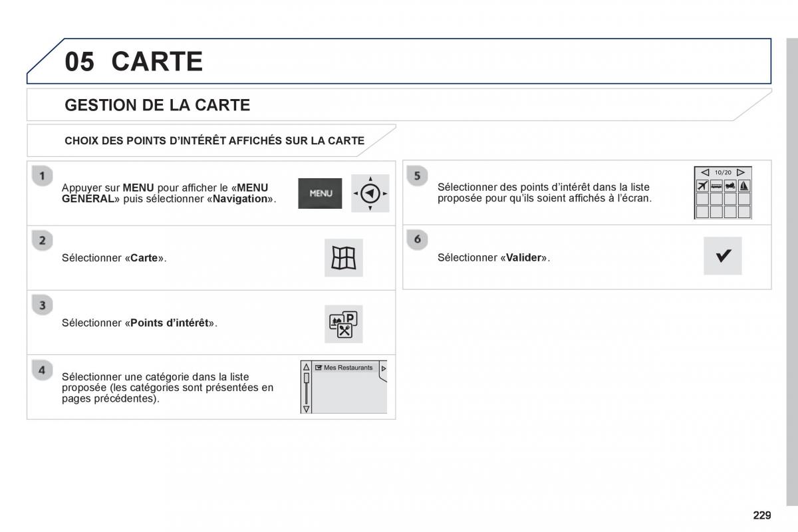Click the Valider checkmark icon
The width and height of the screenshot is (798, 532).
pos(723,256)
